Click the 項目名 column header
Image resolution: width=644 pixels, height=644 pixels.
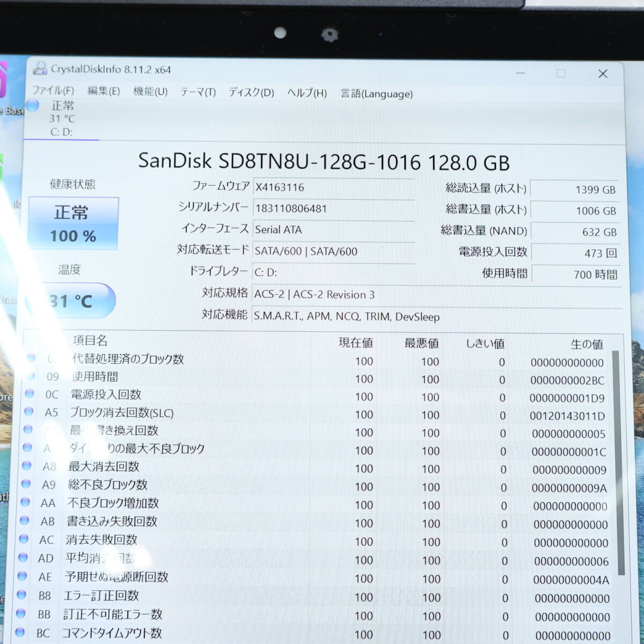(x=90, y=340)
